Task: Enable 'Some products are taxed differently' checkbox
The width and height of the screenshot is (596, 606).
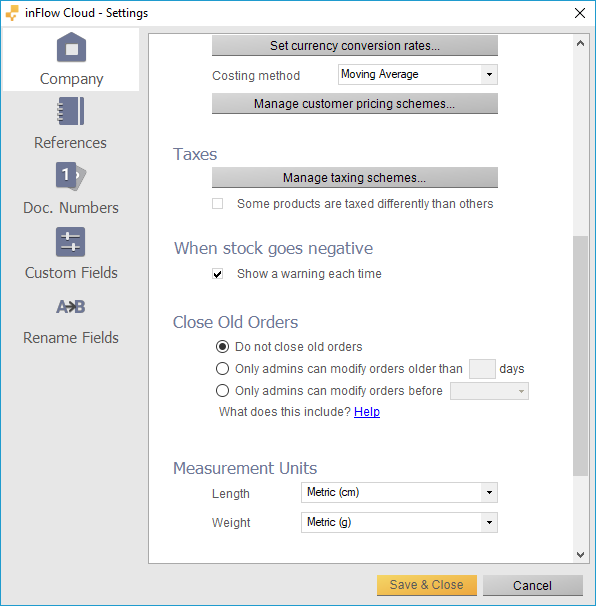Action: (218, 204)
